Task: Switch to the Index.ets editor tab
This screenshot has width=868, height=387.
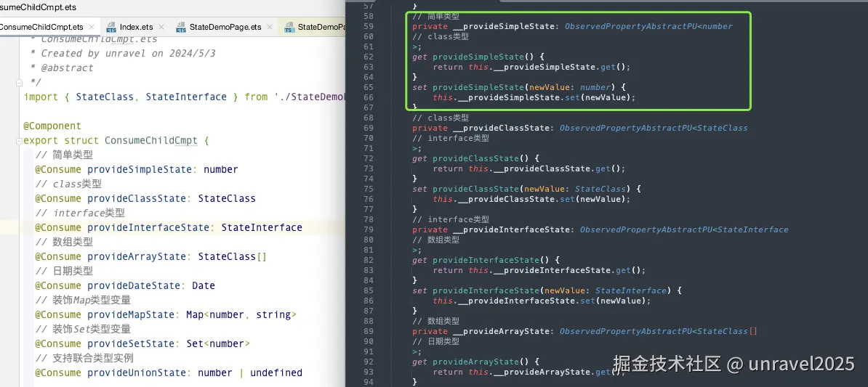Action: [136, 27]
